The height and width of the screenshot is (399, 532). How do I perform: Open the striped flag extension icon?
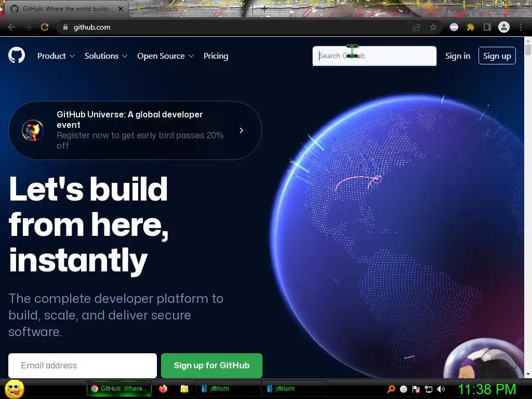pyautogui.click(x=454, y=27)
